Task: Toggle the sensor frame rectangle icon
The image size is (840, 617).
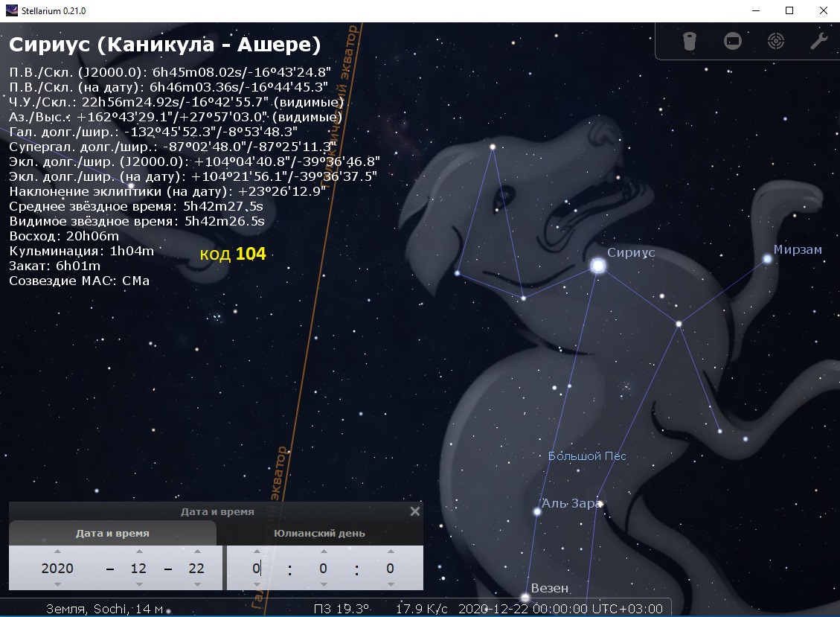Action: (x=732, y=41)
